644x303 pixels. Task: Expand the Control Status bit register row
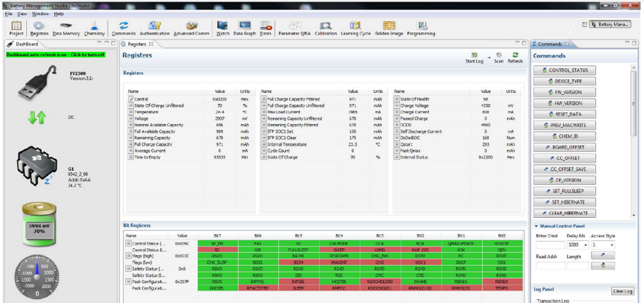coord(129,243)
